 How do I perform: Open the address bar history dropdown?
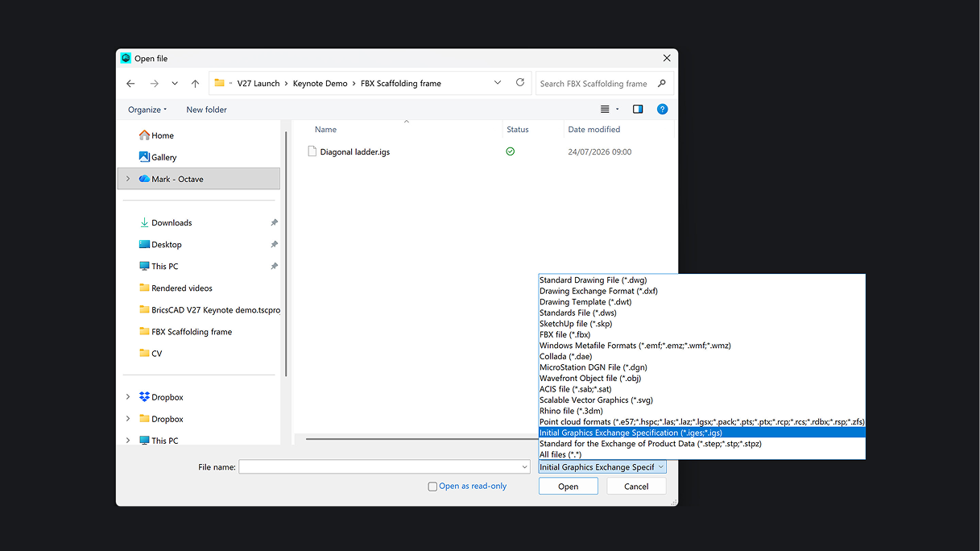pos(498,83)
